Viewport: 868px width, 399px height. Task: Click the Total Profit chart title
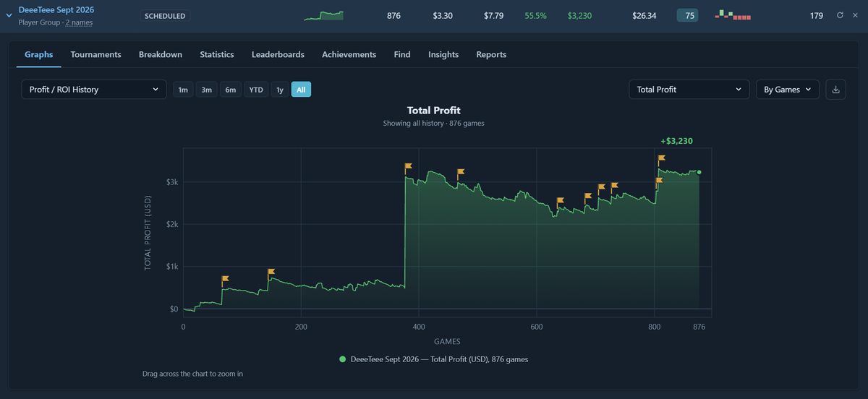pos(434,111)
